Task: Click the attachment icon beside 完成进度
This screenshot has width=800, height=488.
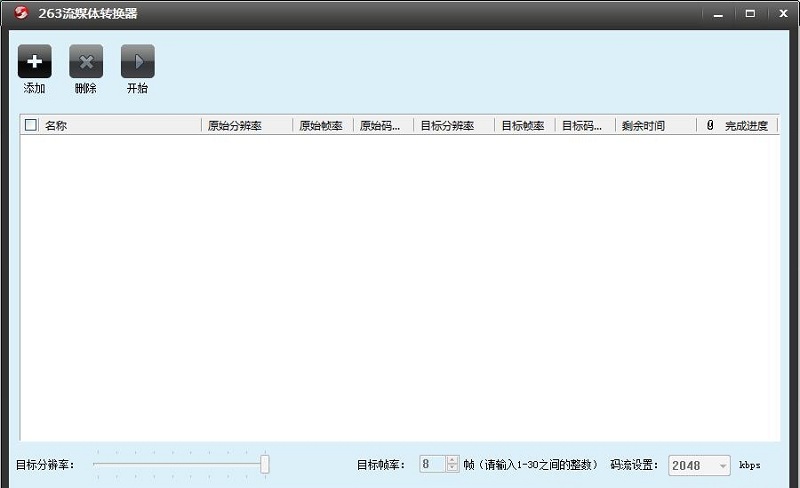Action: coord(710,125)
